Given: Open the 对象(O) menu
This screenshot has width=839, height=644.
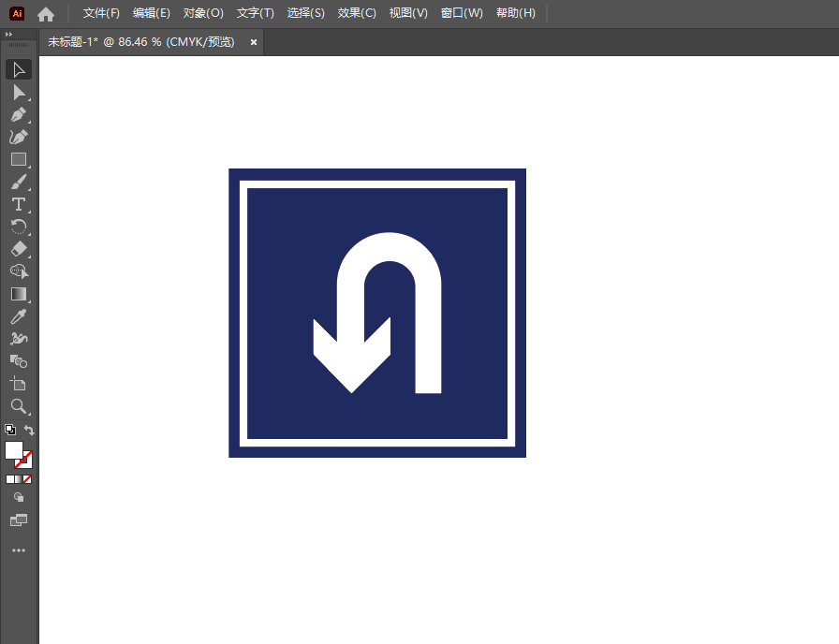Looking at the screenshot, I should point(203,13).
